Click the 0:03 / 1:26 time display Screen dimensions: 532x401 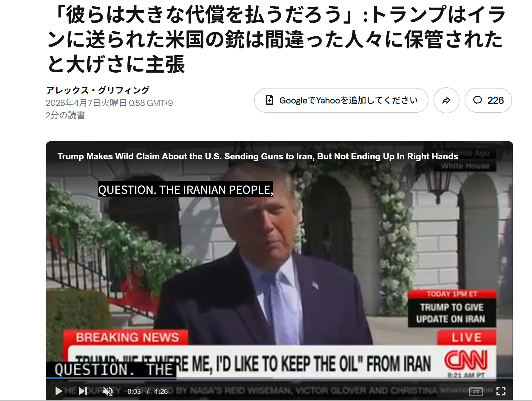(147, 391)
